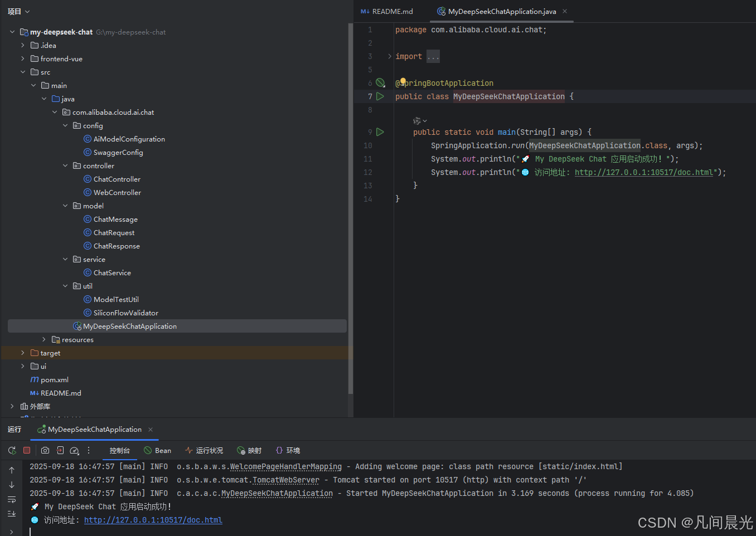Open README.md in project tree
Viewport: 756px width, 536px height.
pyautogui.click(x=61, y=393)
